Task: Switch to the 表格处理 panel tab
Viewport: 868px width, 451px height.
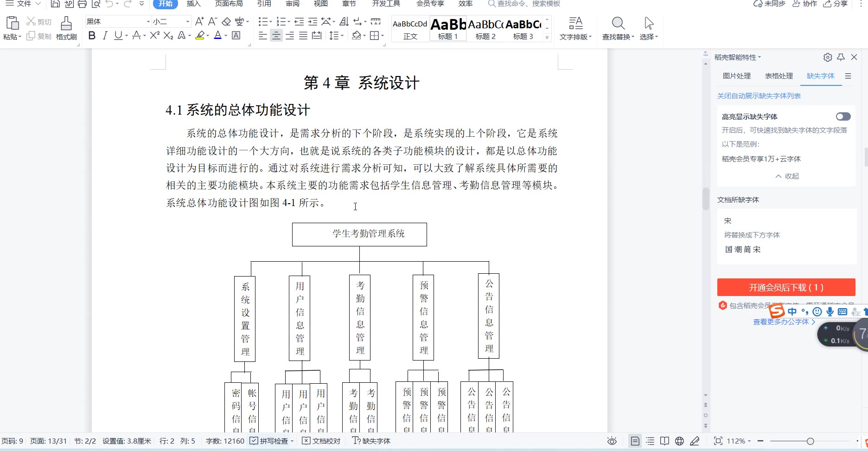Action: point(779,76)
